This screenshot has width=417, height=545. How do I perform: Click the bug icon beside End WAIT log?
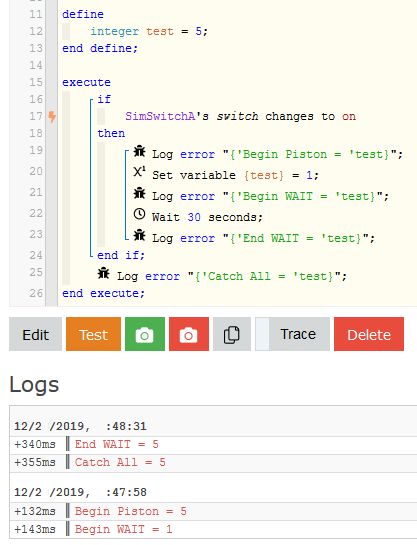[x=140, y=236]
